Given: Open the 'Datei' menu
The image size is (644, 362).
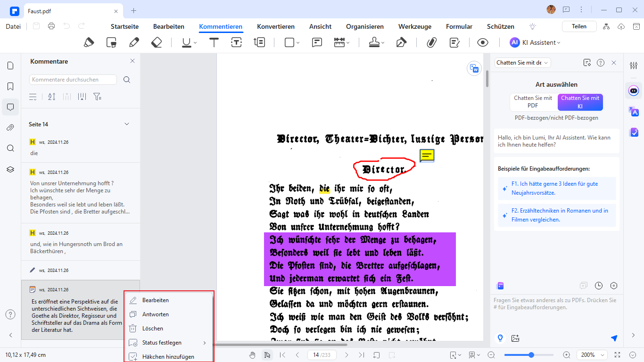Looking at the screenshot, I should pos(13,26).
